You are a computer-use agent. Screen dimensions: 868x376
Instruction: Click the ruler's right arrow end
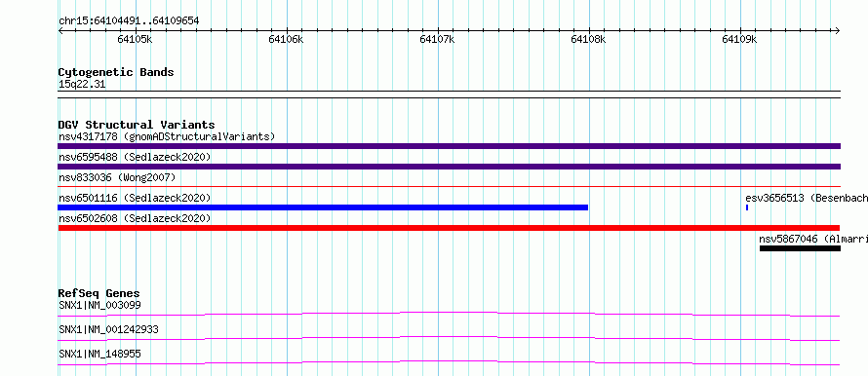(x=837, y=31)
